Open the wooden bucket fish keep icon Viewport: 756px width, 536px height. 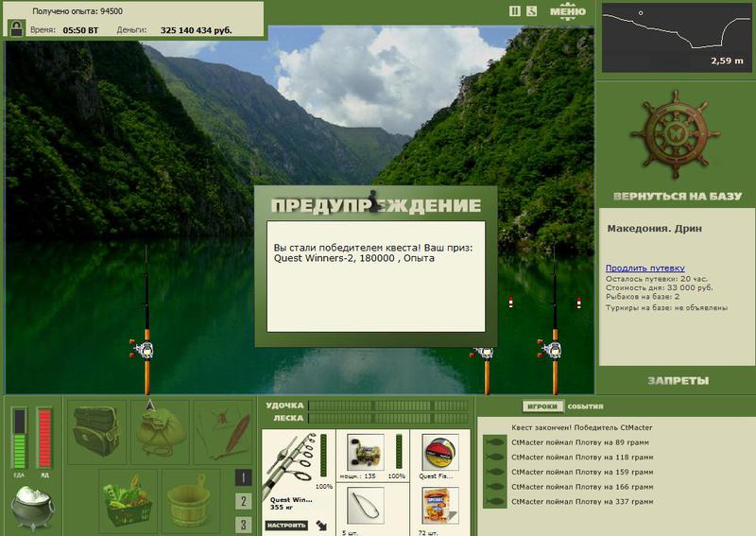pyautogui.click(x=191, y=499)
